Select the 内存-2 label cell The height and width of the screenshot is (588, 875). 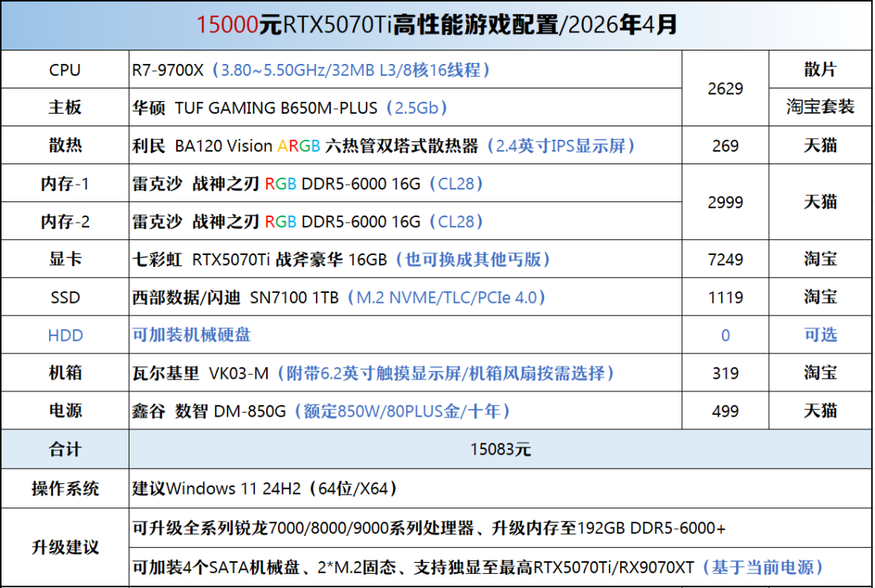65,221
